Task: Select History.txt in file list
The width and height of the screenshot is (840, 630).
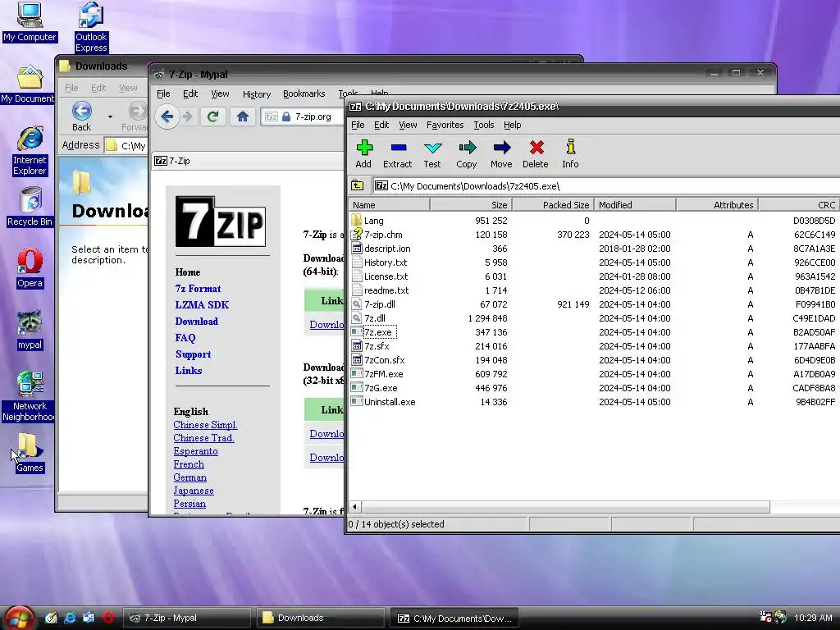Action: pos(386,262)
